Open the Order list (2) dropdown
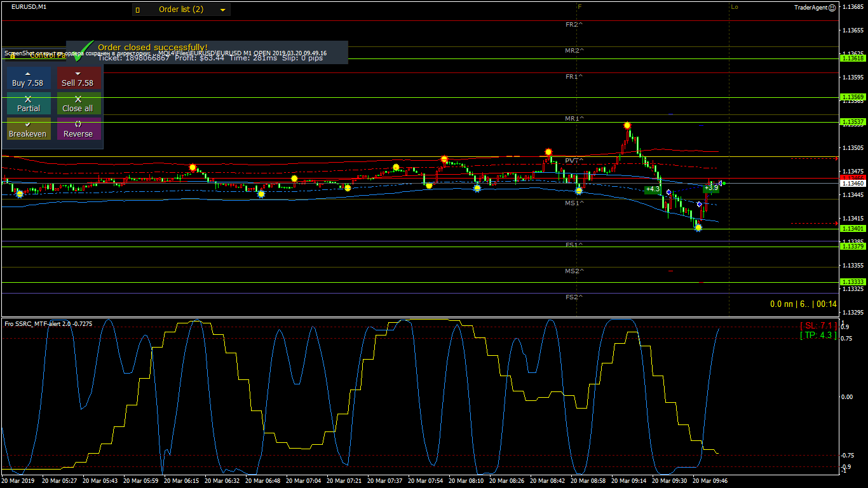The width and height of the screenshot is (868, 488). [x=181, y=10]
